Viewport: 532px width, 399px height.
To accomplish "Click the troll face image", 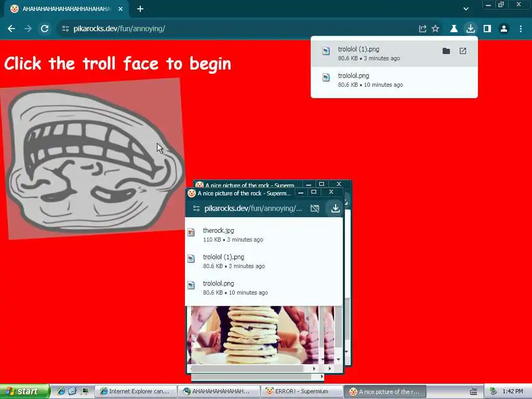I will [91, 159].
